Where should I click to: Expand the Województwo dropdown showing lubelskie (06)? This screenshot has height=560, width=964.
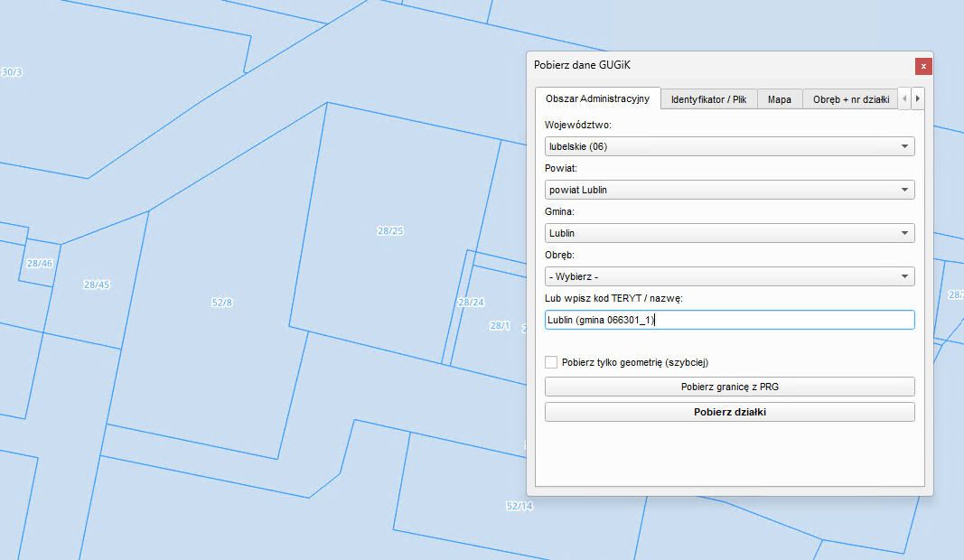click(x=729, y=146)
